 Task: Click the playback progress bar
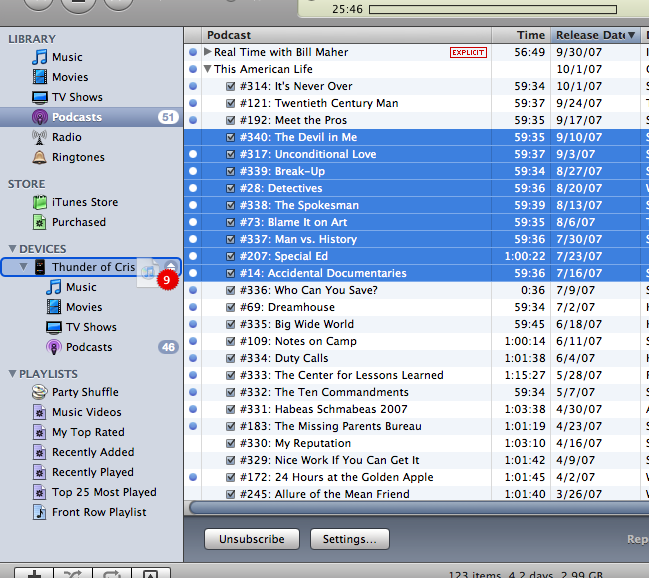click(x=493, y=9)
